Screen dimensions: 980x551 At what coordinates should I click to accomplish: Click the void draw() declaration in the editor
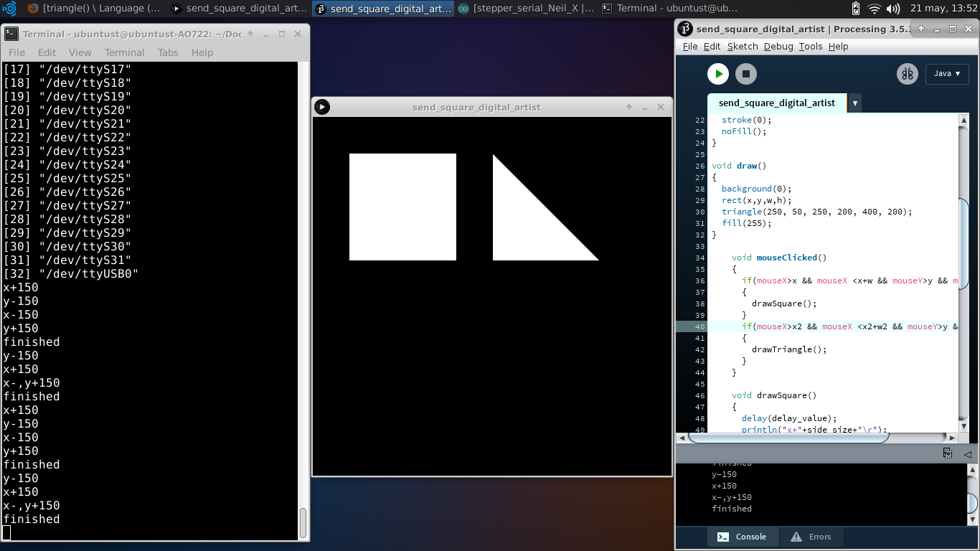click(739, 166)
